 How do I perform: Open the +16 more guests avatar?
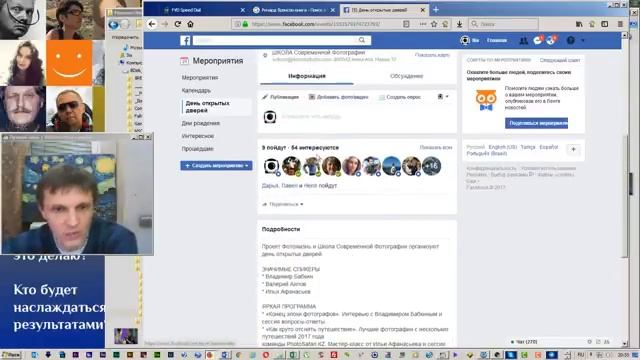431,166
